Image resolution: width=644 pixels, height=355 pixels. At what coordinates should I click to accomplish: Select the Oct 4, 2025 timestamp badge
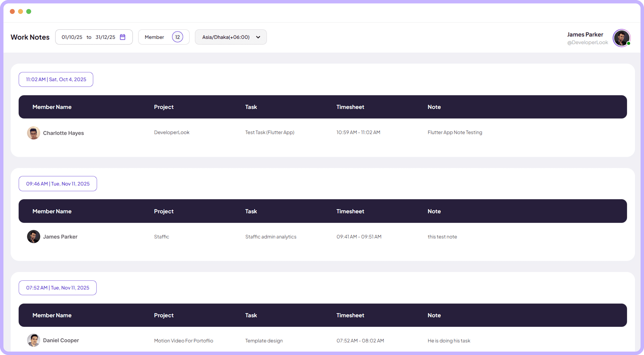click(x=56, y=79)
